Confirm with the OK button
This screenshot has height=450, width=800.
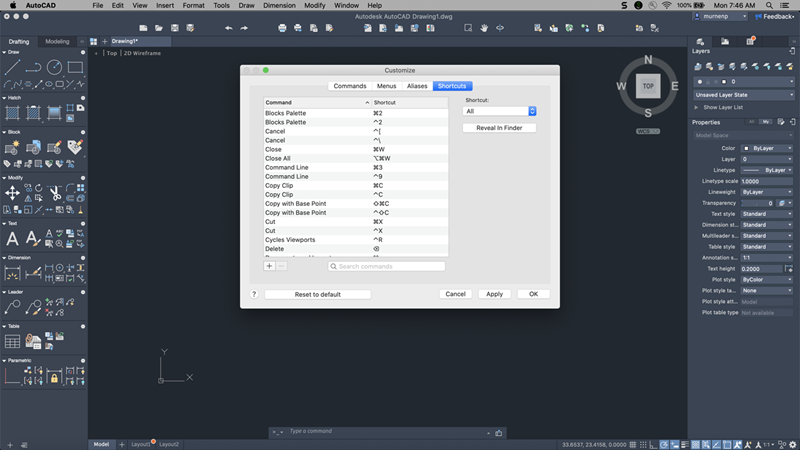(x=533, y=294)
